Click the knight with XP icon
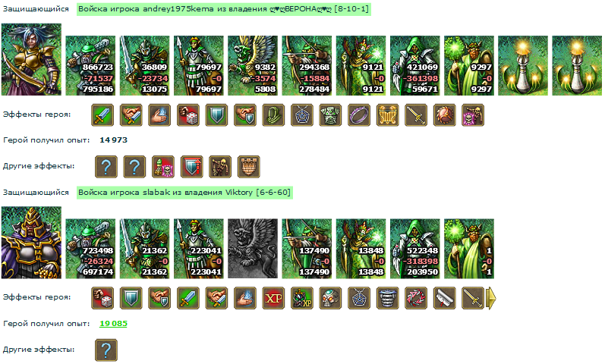Image resolution: width=605 pixels, height=364 pixels. coord(302,298)
